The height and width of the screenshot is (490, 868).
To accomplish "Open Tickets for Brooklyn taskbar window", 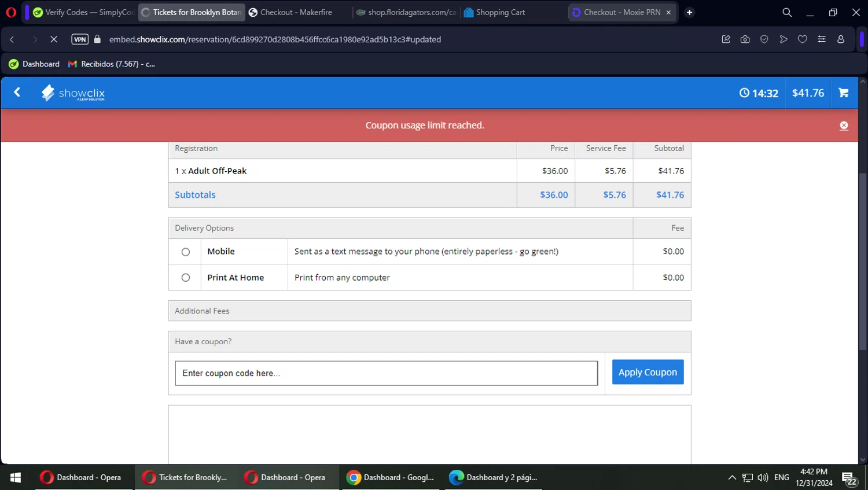I will [x=186, y=477].
